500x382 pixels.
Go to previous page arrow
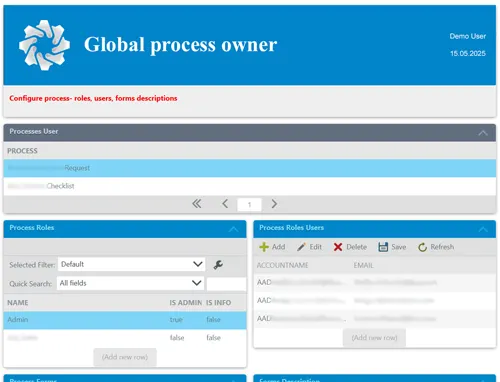(x=225, y=204)
